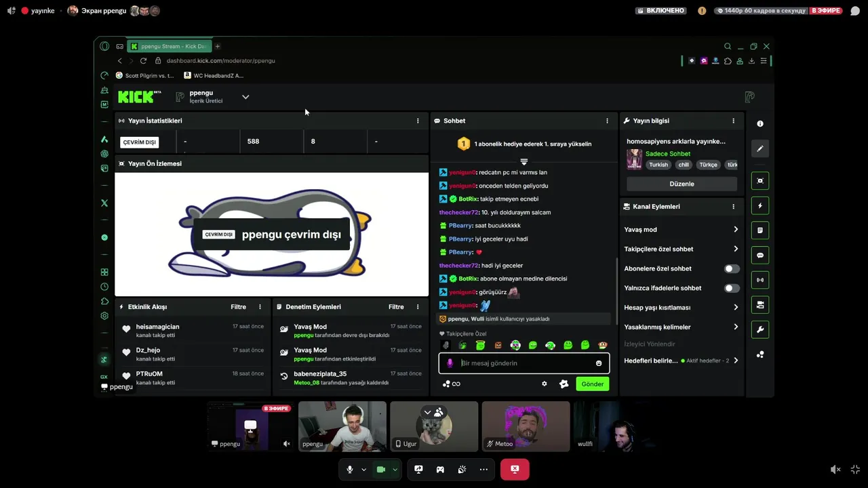
Task: Expand the ppengu channel selector chevron
Action: point(245,97)
